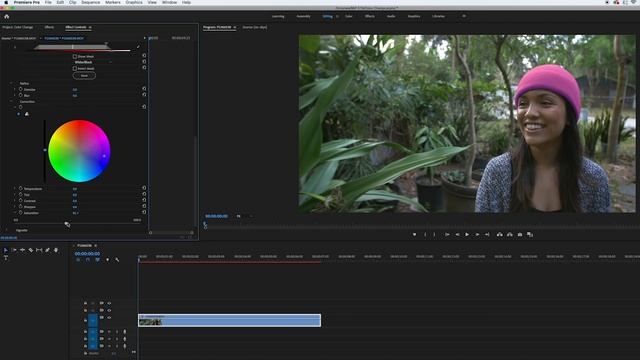Screen dimensions: 640x360
Task: Open the Fit zoom level dropdown
Action: coord(244,216)
